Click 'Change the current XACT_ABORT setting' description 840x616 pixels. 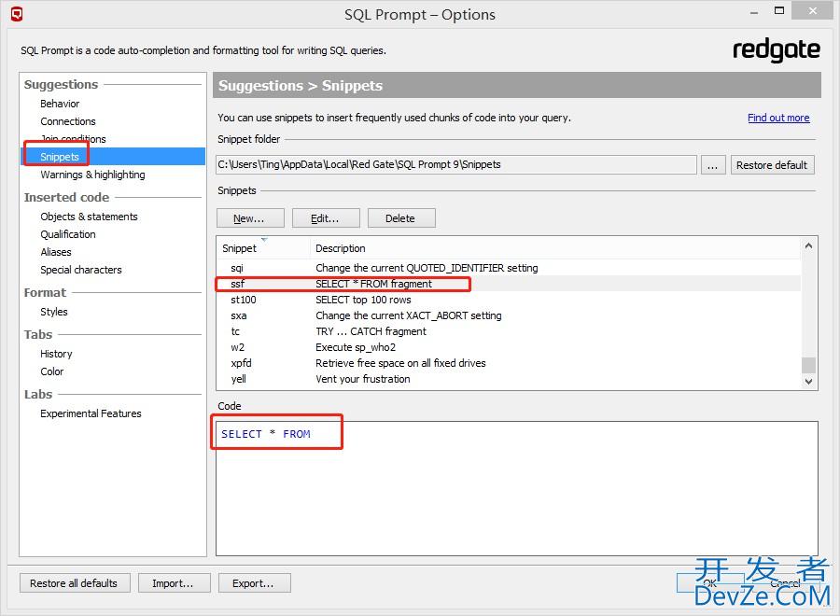[x=408, y=315]
